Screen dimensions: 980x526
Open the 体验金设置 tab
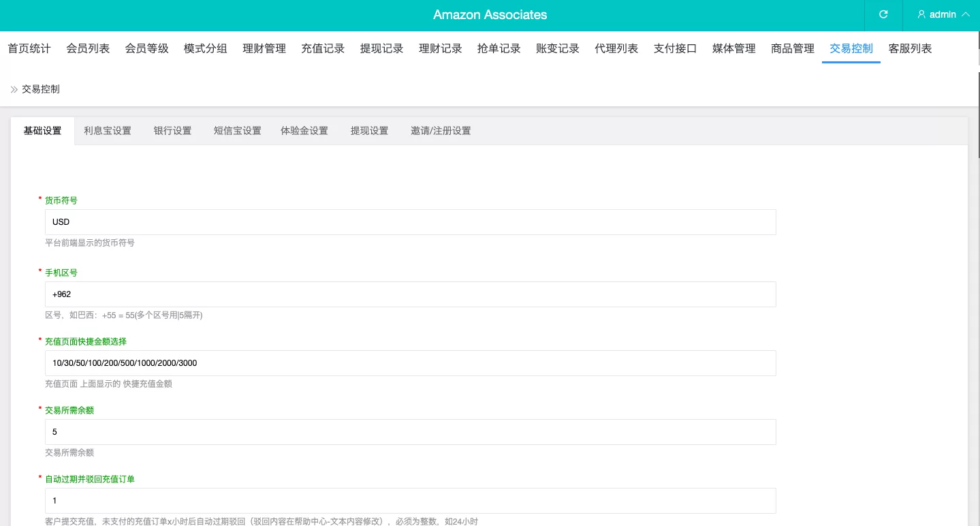(x=304, y=131)
